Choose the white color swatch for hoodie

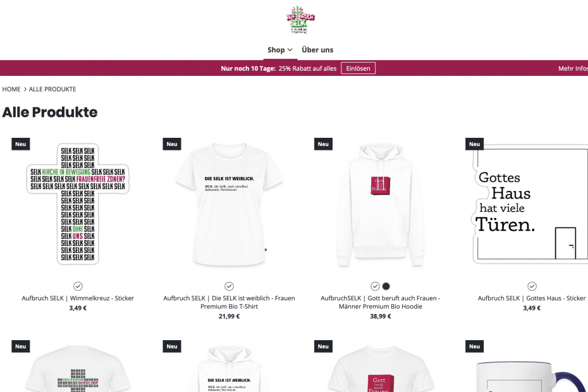tap(375, 286)
